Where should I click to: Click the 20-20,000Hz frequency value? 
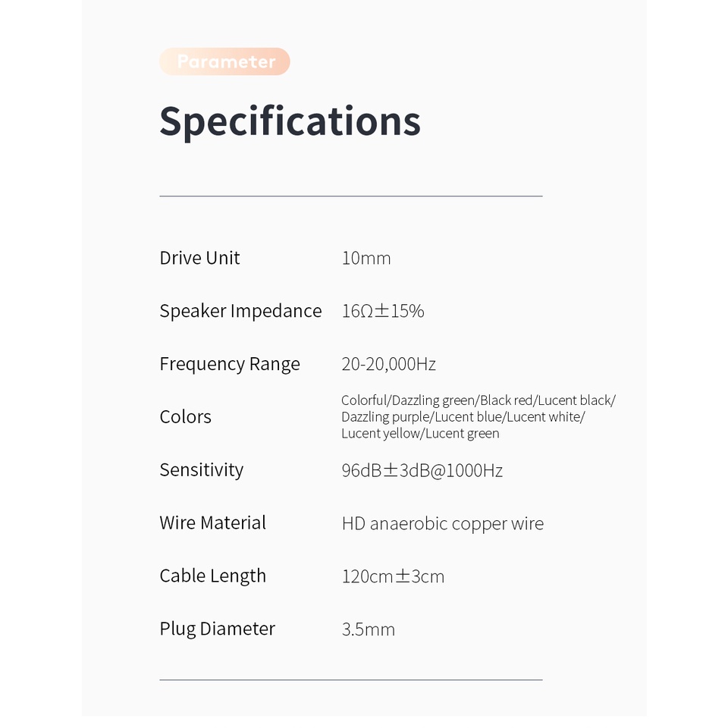(x=388, y=364)
